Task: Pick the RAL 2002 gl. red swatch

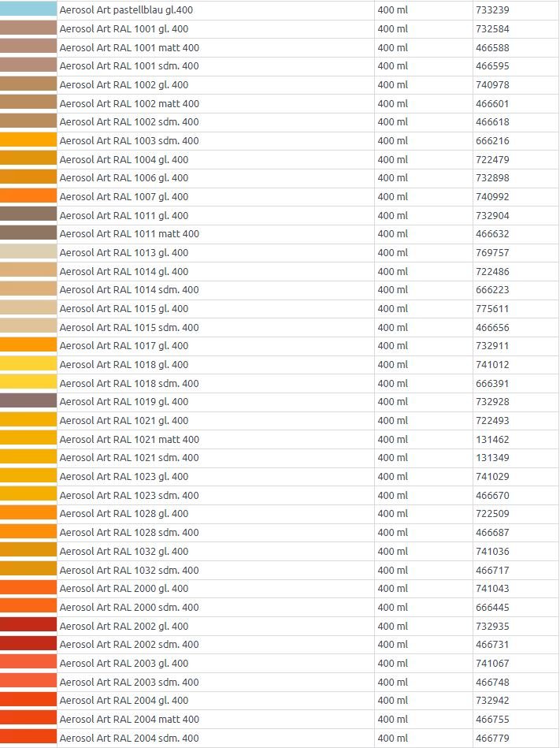Action: point(28,626)
